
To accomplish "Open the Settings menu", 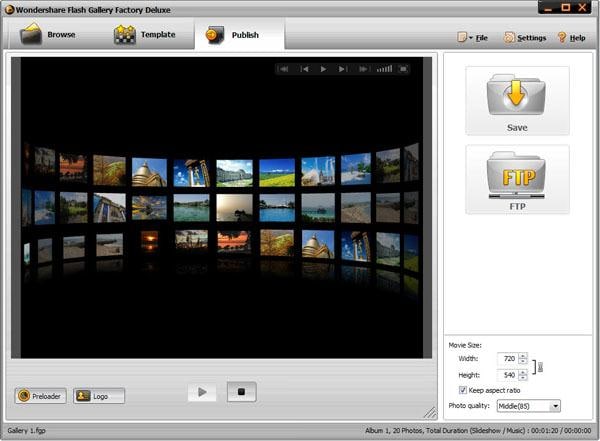I will pos(525,38).
